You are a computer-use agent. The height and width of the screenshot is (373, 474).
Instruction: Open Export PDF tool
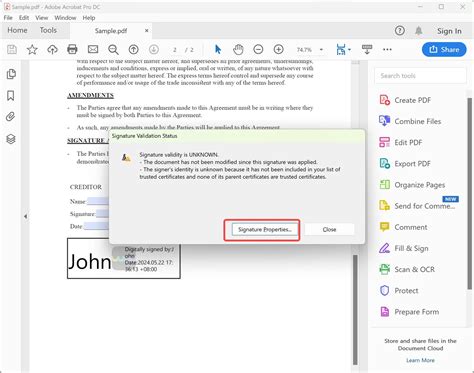[405, 164]
